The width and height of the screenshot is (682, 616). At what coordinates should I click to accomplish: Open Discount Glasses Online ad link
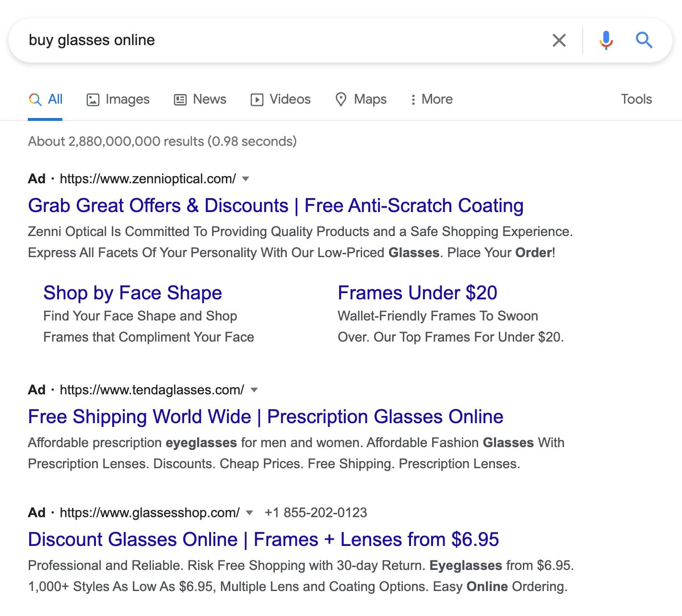[x=263, y=540]
